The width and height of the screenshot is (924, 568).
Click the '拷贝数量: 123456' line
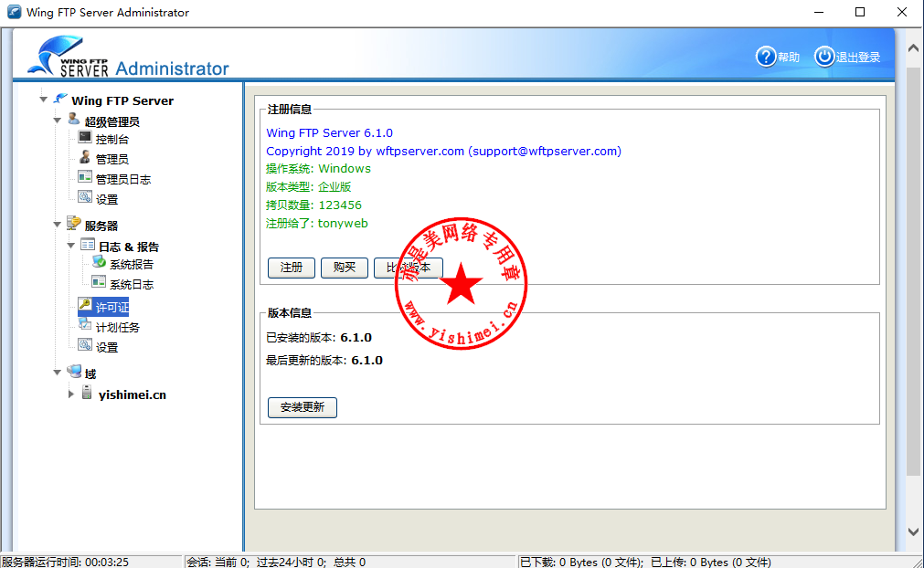tap(313, 205)
